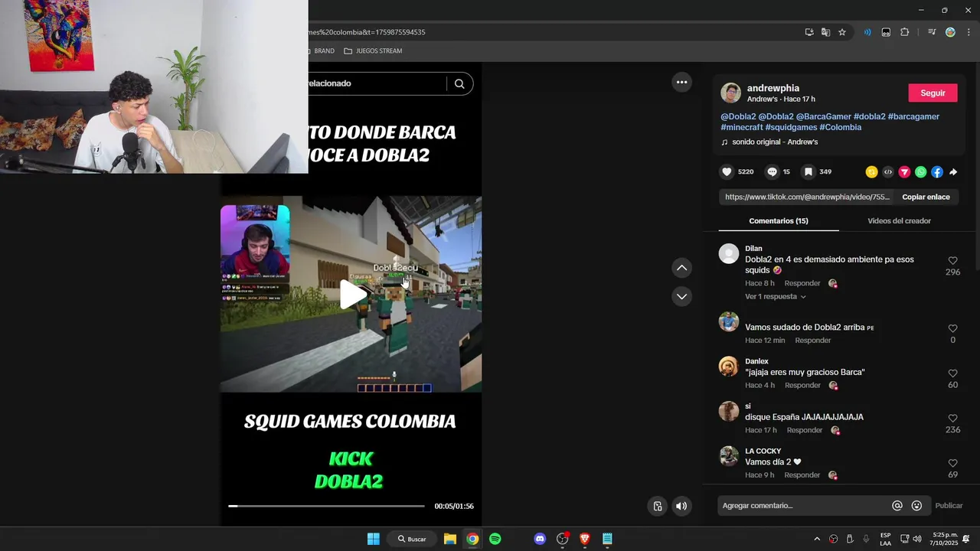Click Copiar enlace button
The width and height of the screenshot is (980, 551).
coord(926,197)
